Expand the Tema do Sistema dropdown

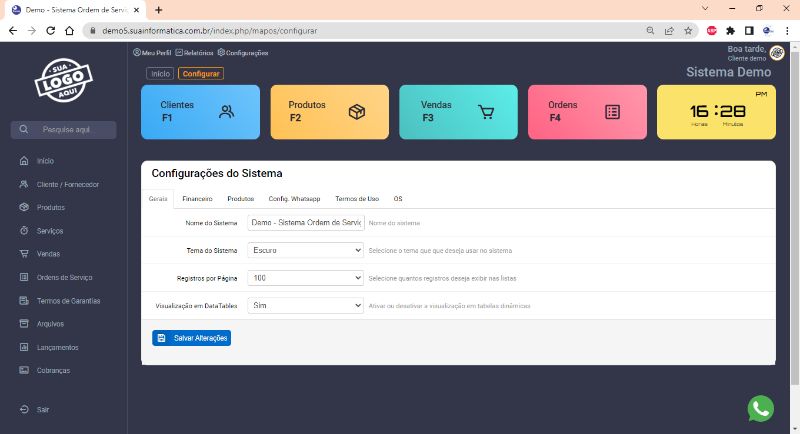(306, 250)
